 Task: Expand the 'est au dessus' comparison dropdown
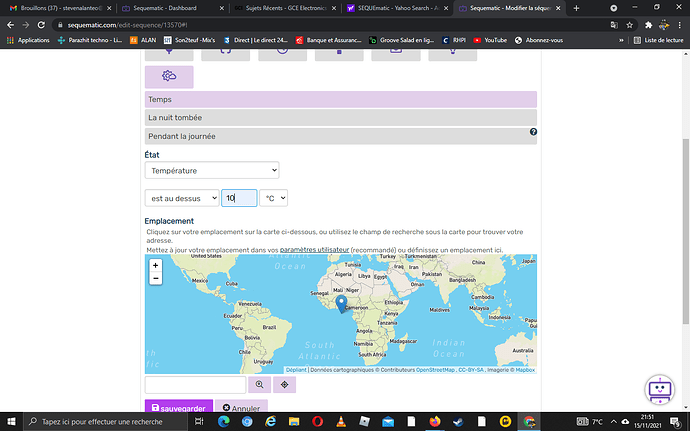[181, 199]
